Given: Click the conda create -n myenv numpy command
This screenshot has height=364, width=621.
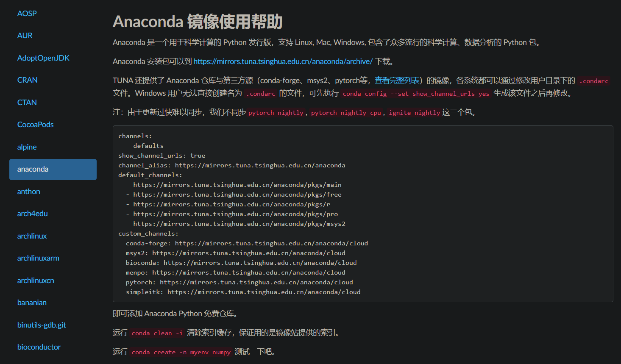Looking at the screenshot, I should (x=181, y=352).
